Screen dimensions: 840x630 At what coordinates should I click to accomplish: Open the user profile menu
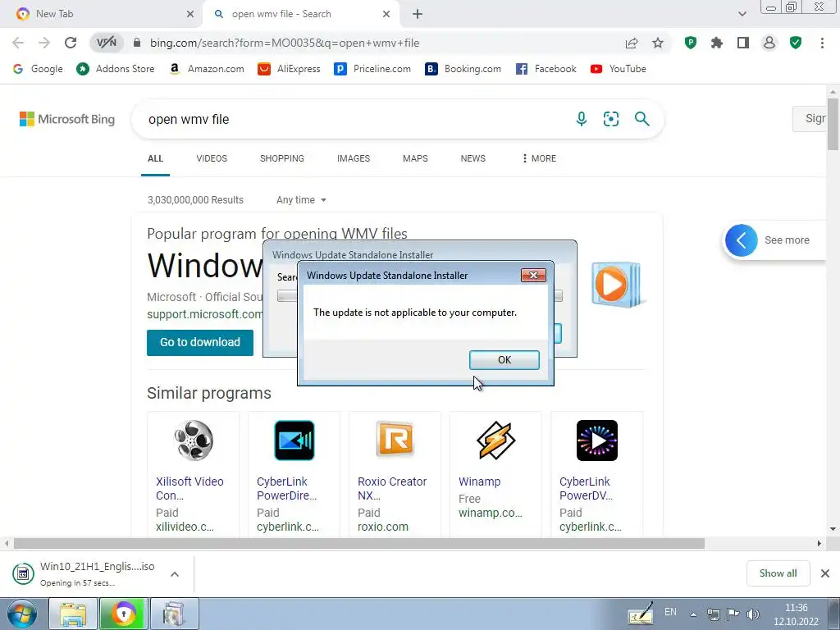tap(769, 43)
